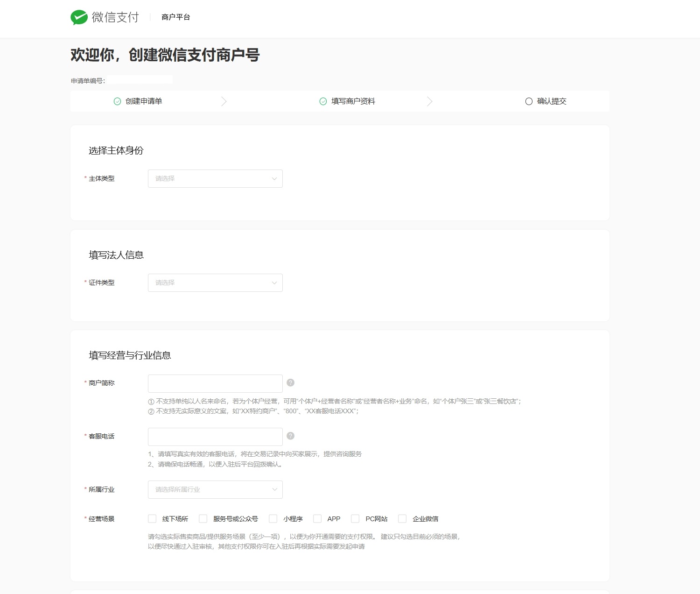Screen dimensions: 700x594
Task: Click the check icon of 创建申请单 step
Action: [118, 101]
